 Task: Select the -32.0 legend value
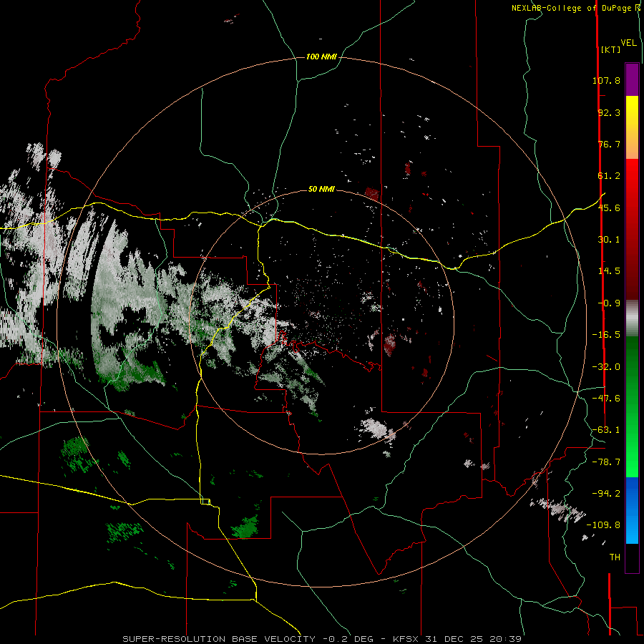coord(606,367)
